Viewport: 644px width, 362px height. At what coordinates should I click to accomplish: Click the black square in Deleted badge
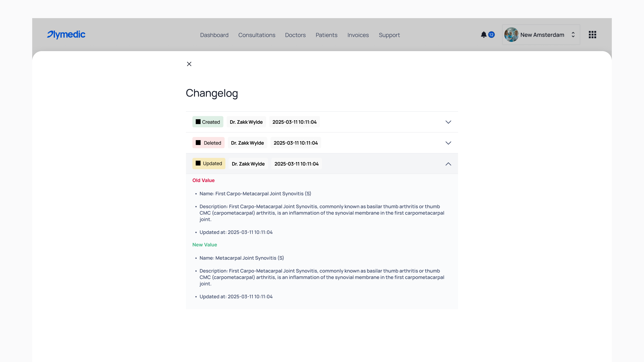(198, 143)
